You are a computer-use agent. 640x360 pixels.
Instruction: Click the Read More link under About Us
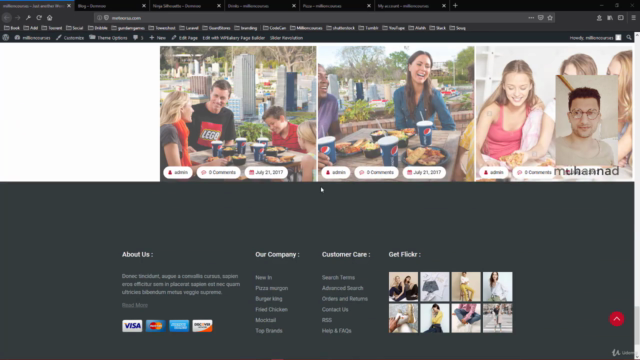click(x=135, y=305)
